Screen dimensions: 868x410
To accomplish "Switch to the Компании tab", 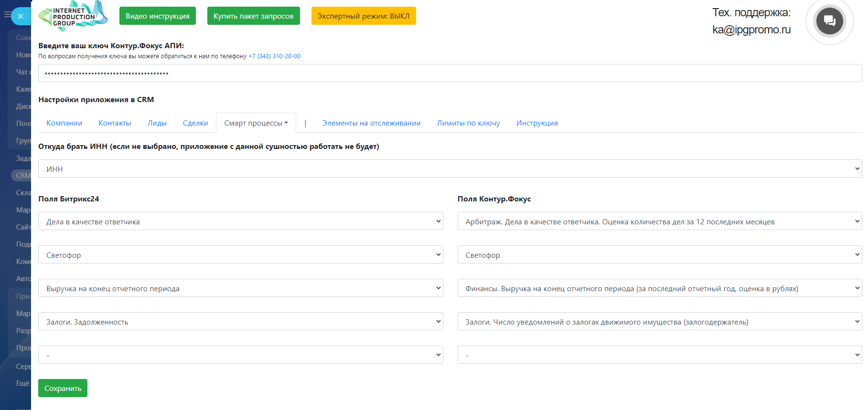I will click(64, 123).
